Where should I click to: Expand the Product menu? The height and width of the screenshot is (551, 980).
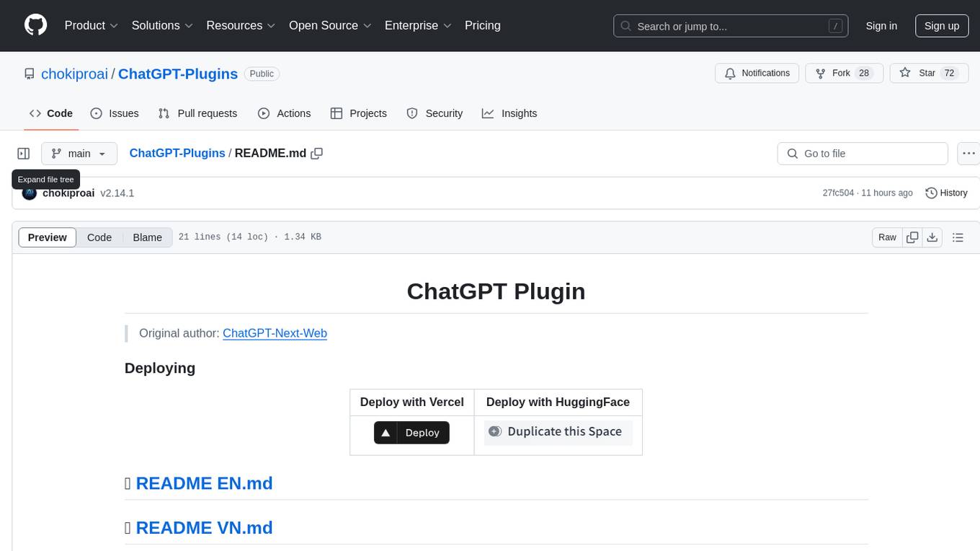tap(91, 25)
